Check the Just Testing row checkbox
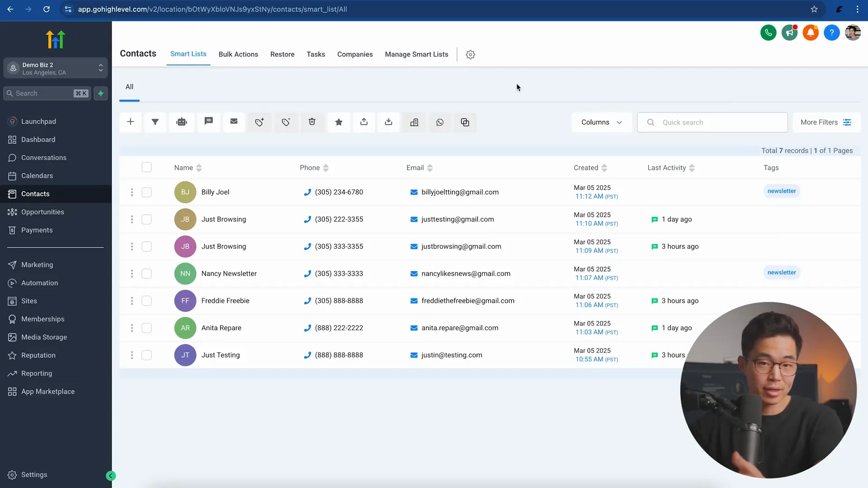 point(146,355)
